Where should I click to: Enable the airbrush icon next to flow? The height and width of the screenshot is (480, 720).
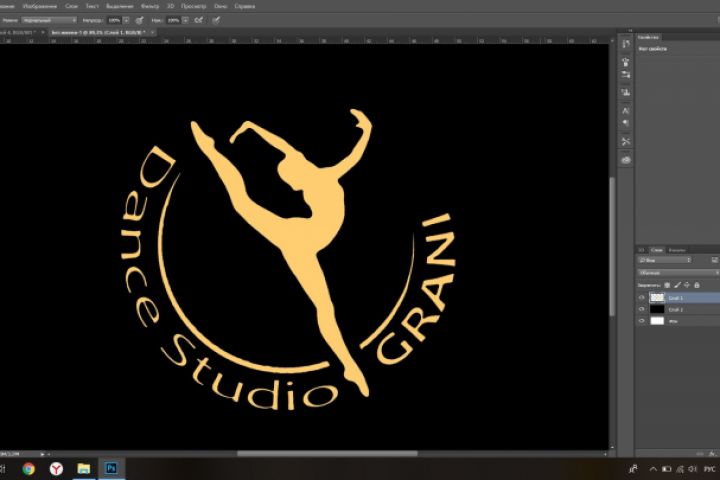coord(199,20)
